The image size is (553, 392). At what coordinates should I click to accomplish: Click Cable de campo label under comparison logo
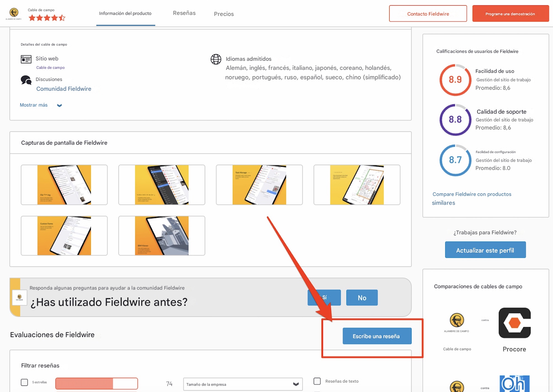click(x=457, y=349)
